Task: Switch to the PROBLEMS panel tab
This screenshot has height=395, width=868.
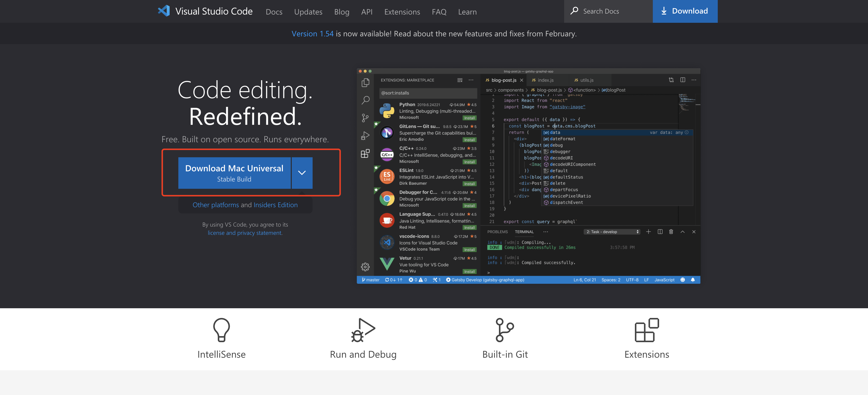Action: pyautogui.click(x=497, y=232)
